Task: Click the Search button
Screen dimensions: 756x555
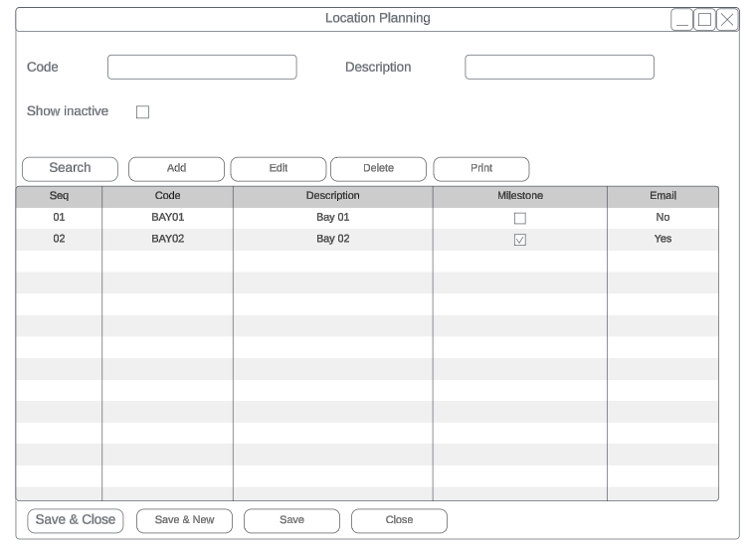Action: coord(70,168)
